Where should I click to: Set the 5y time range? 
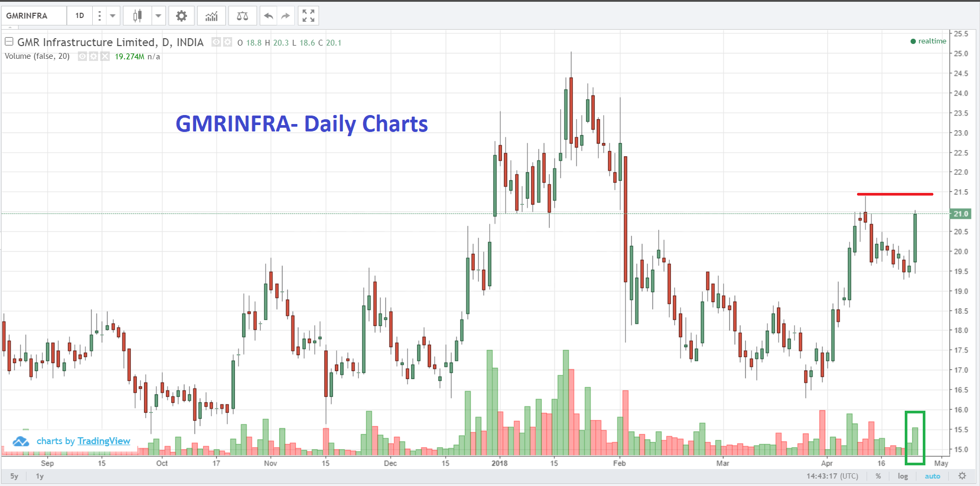coord(14,476)
